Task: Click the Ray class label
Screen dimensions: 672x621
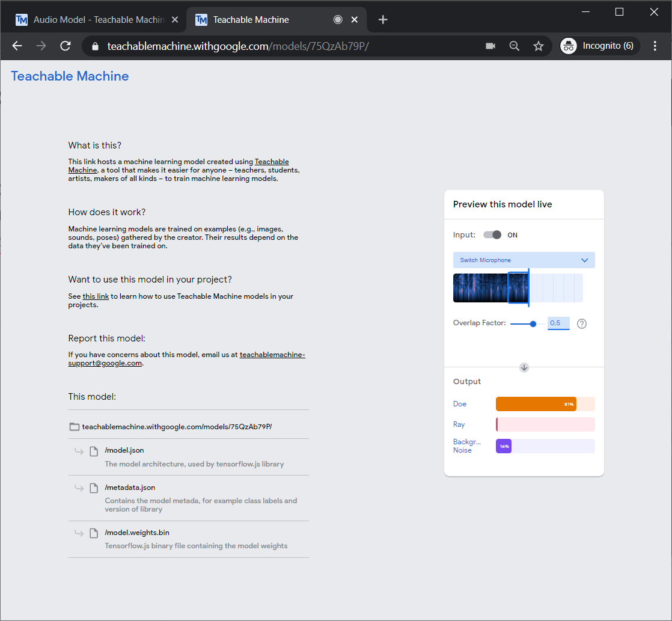Action: [x=459, y=424]
